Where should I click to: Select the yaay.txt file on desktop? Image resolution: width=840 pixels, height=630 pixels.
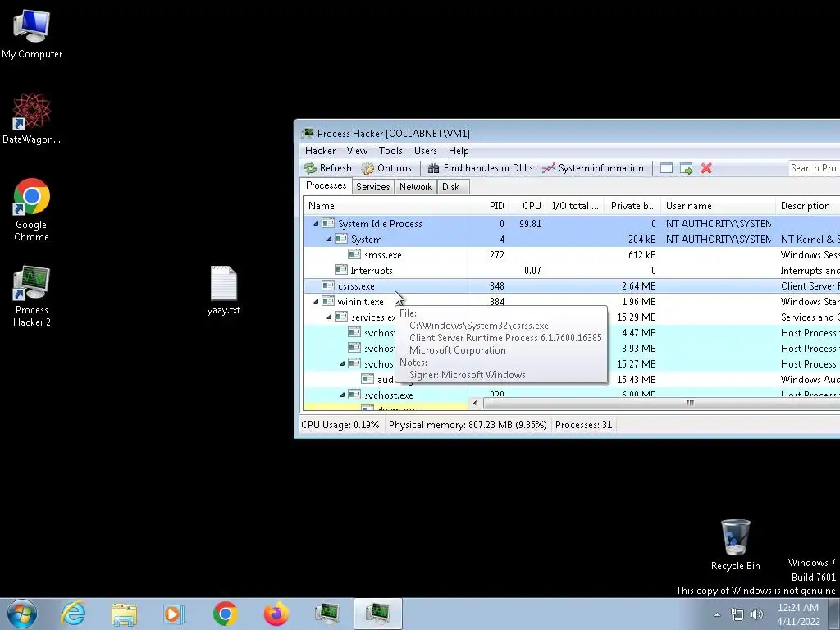[x=223, y=290]
